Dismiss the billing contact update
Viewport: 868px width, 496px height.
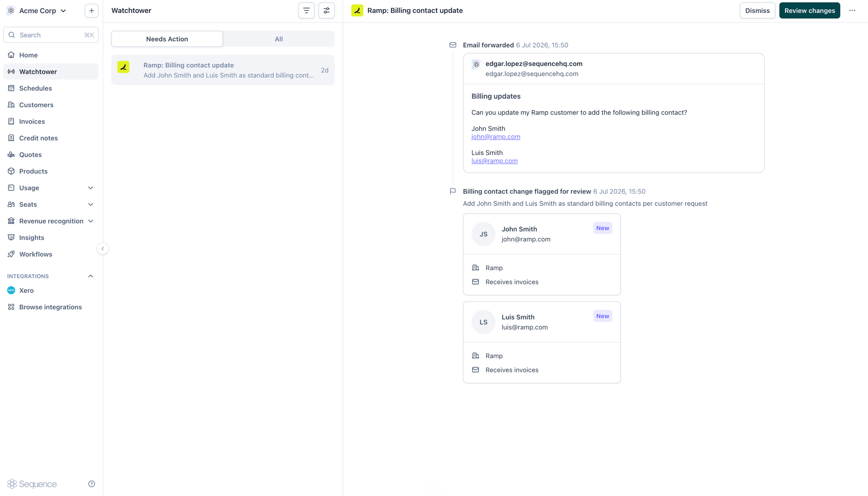click(x=757, y=10)
